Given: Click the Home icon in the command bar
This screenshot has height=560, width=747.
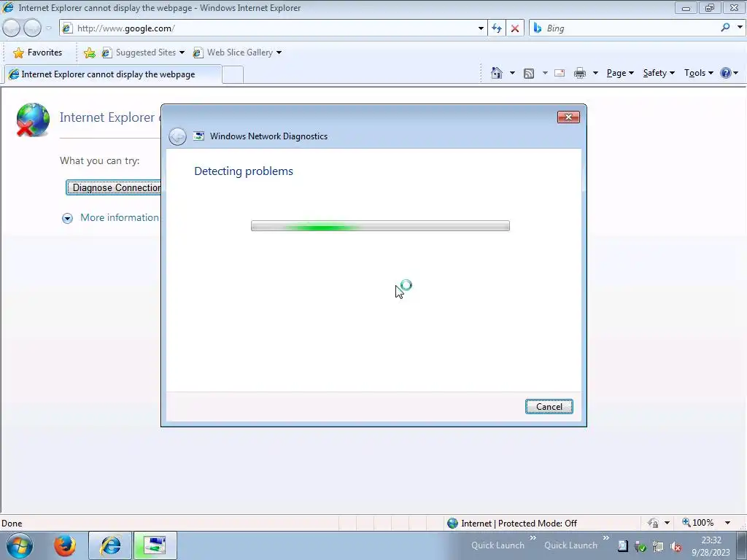Looking at the screenshot, I should [x=496, y=73].
